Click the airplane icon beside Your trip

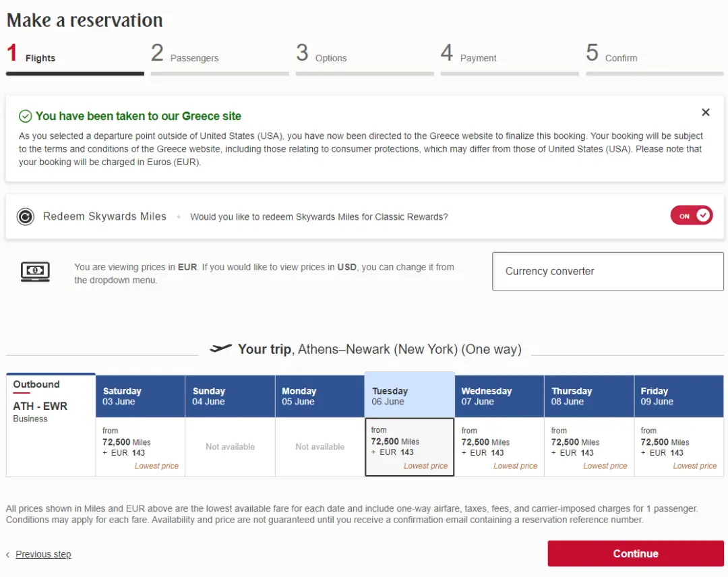pos(220,348)
